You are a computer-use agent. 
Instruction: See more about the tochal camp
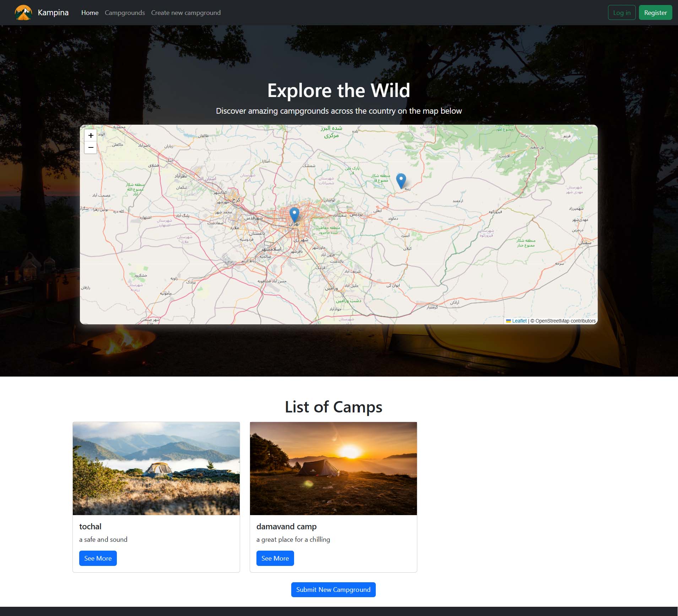[98, 558]
